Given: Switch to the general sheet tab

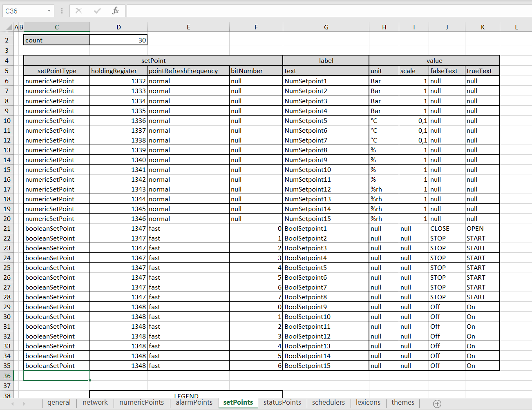Looking at the screenshot, I should (x=59, y=403).
